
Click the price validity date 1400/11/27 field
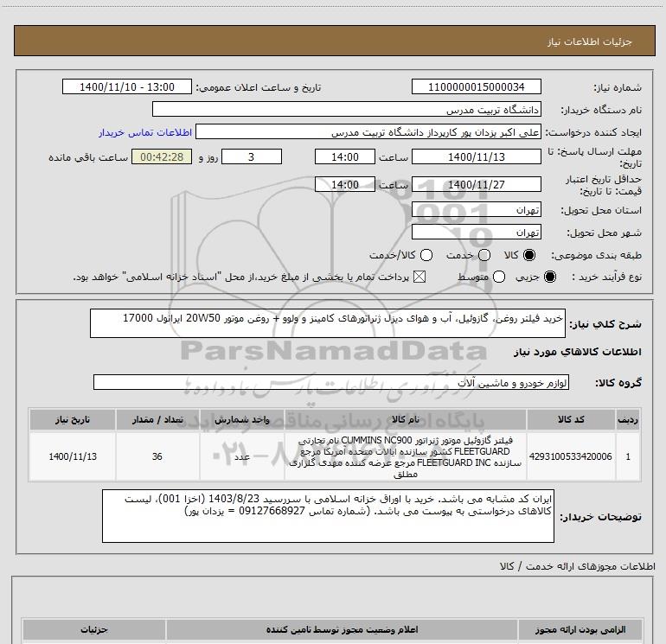coord(476,184)
